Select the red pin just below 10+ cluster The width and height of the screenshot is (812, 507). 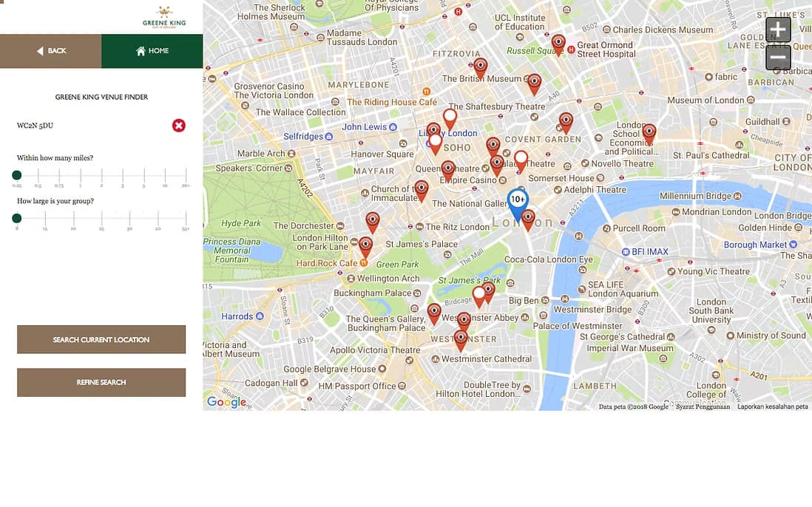coord(528,220)
